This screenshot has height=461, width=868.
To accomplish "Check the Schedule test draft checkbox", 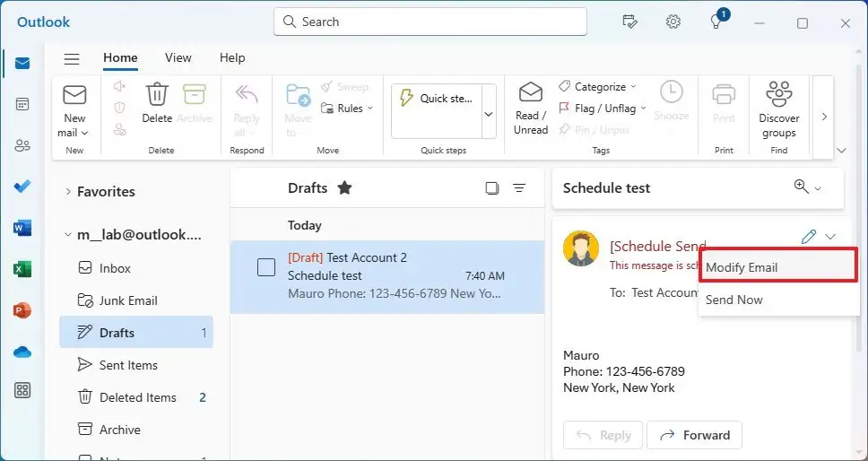I will [x=266, y=267].
